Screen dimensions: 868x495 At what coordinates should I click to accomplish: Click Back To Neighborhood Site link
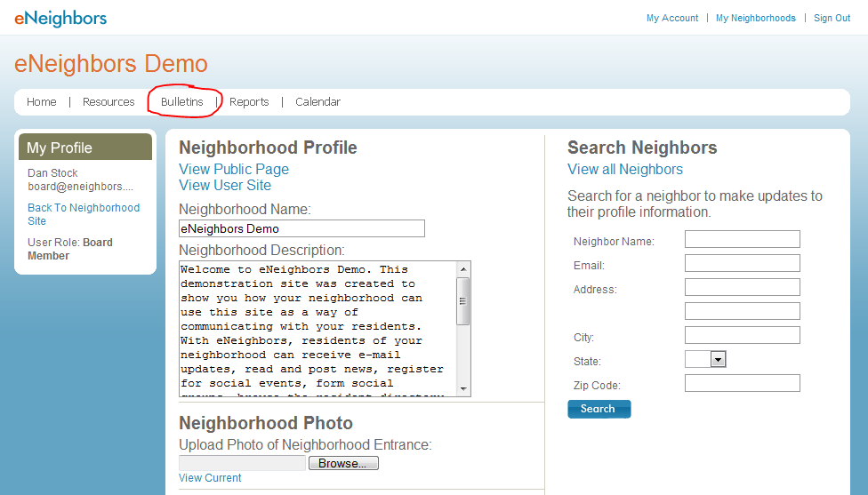(83, 214)
